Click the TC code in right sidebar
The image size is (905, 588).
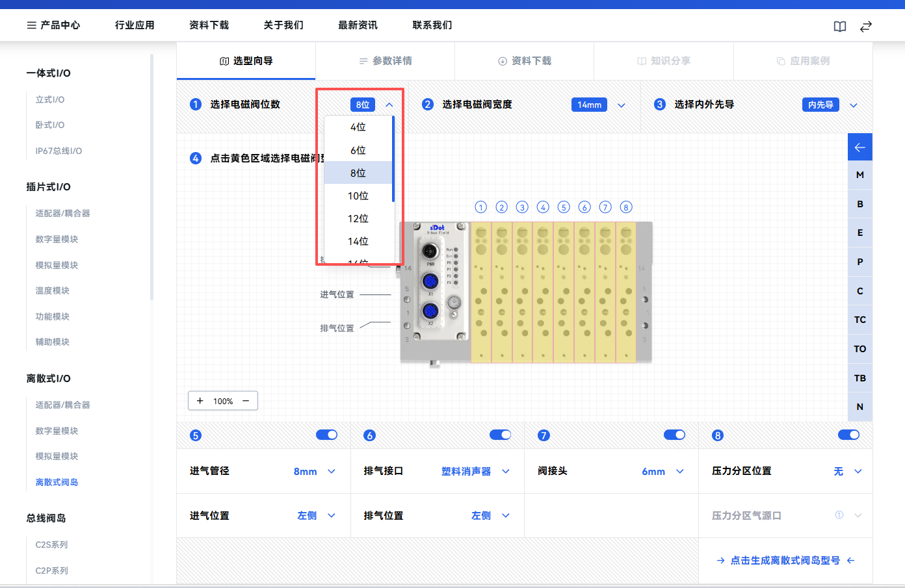pyautogui.click(x=859, y=320)
